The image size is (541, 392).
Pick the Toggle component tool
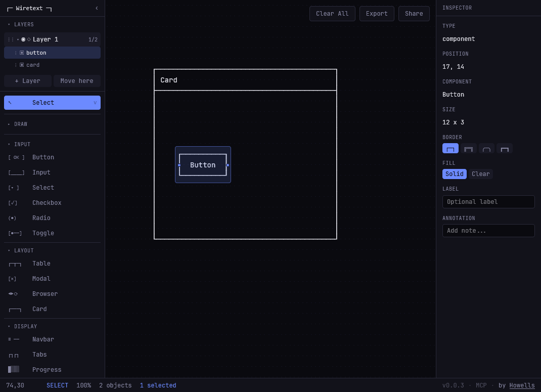(x=43, y=233)
